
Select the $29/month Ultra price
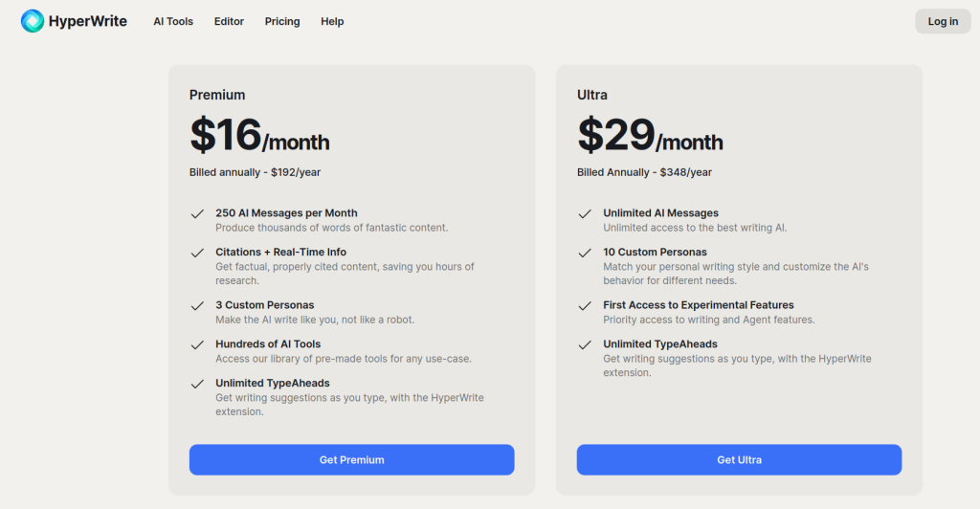click(650, 135)
